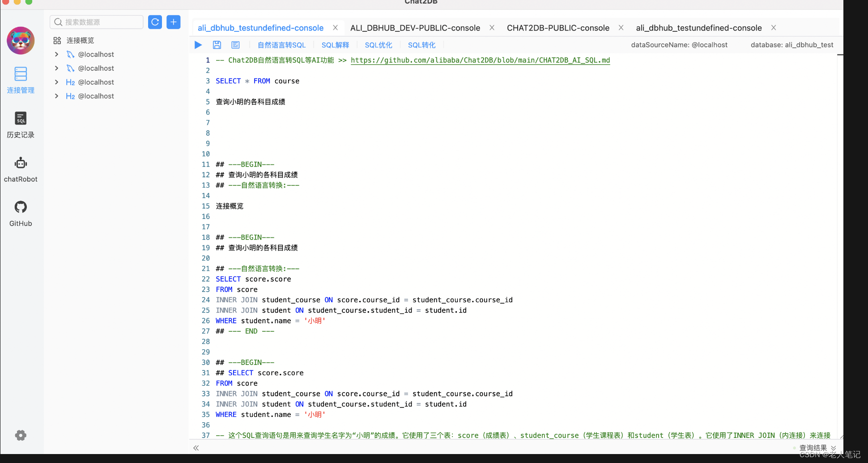Close first ali_dbhub_testundefined-console tab
868x463 pixels.
(335, 28)
